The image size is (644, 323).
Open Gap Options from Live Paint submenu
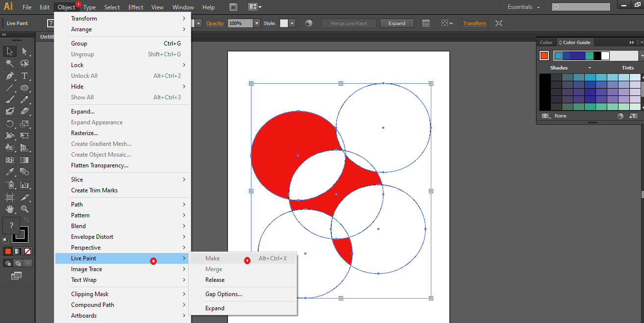[x=223, y=294]
